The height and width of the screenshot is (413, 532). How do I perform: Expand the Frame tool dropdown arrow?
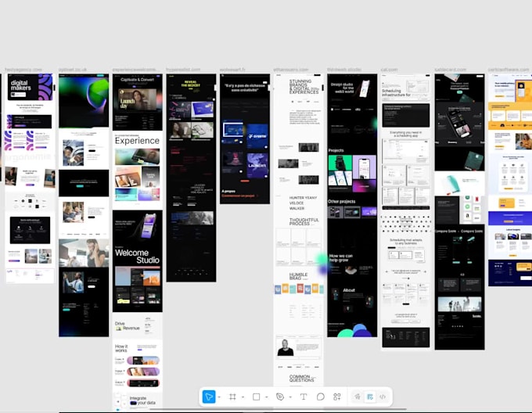click(x=243, y=397)
